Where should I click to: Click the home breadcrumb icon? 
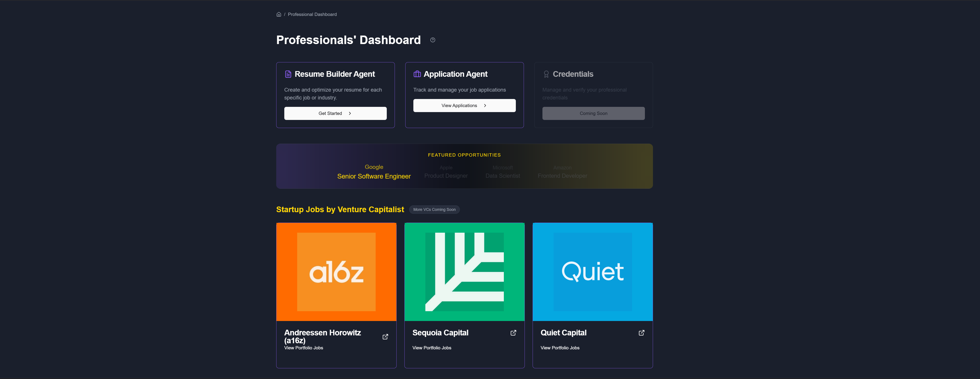coord(279,14)
